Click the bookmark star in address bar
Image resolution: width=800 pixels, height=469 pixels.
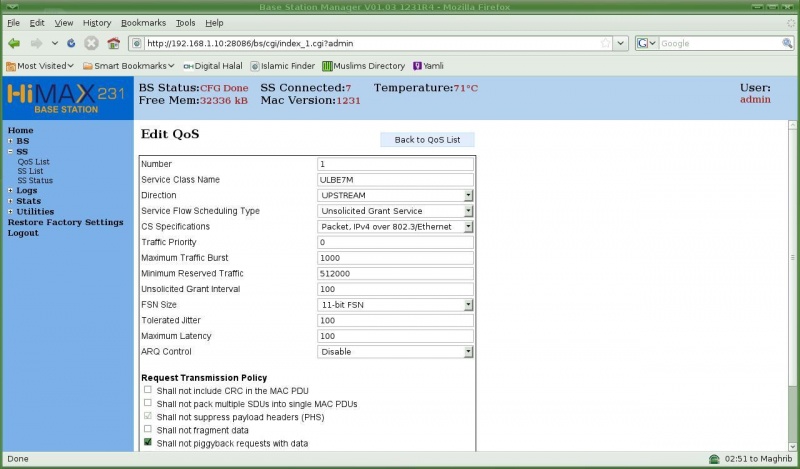[605, 43]
